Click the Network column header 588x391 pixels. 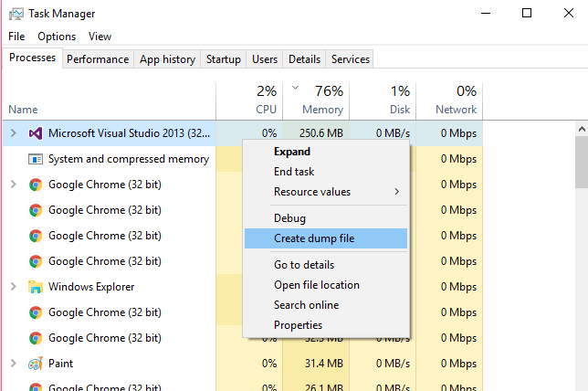pyautogui.click(x=449, y=100)
